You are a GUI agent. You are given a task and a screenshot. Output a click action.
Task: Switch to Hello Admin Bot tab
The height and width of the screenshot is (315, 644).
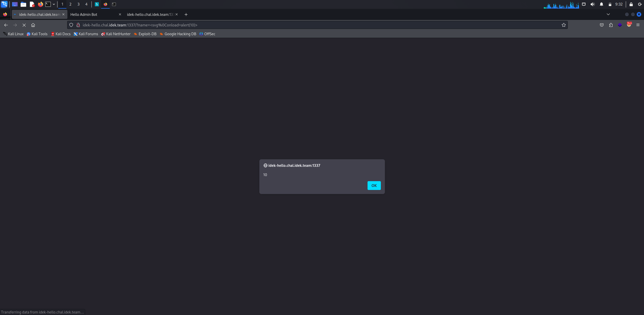(93, 14)
